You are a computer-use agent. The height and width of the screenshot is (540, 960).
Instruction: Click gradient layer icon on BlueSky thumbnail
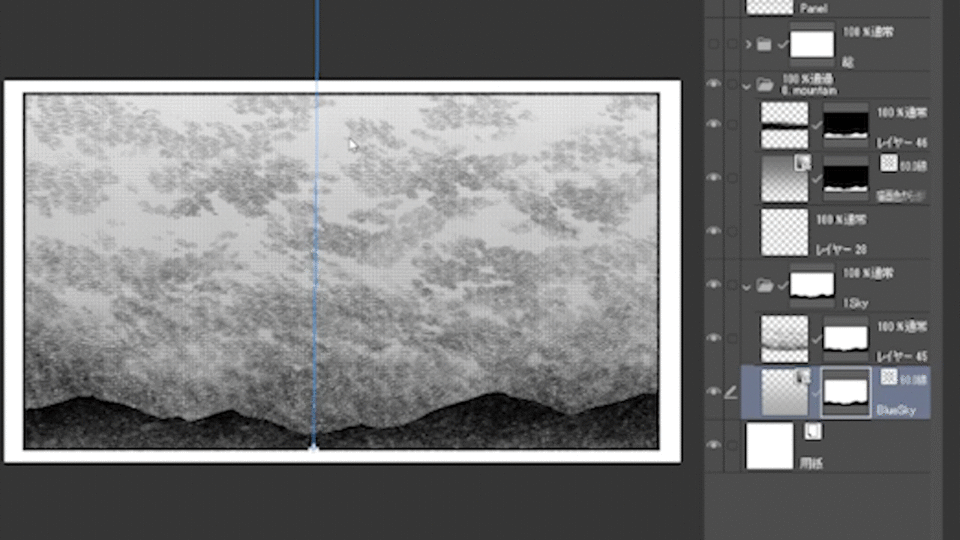pyautogui.click(x=802, y=377)
